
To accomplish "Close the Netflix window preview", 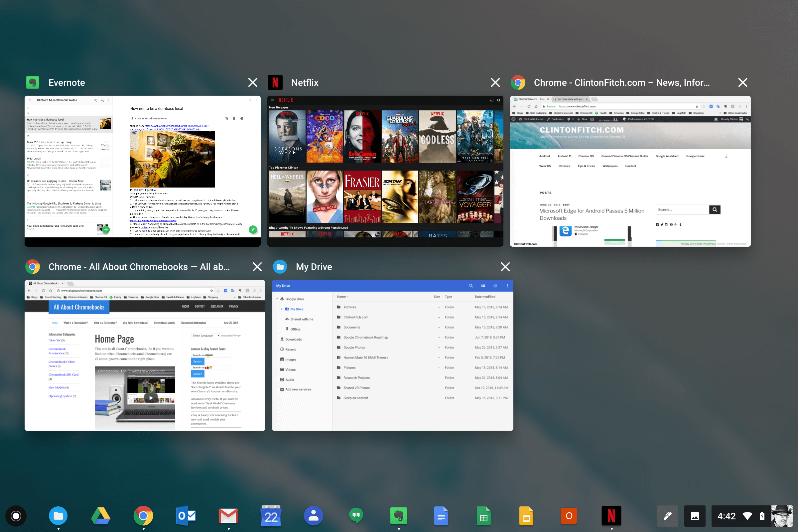I will point(495,82).
